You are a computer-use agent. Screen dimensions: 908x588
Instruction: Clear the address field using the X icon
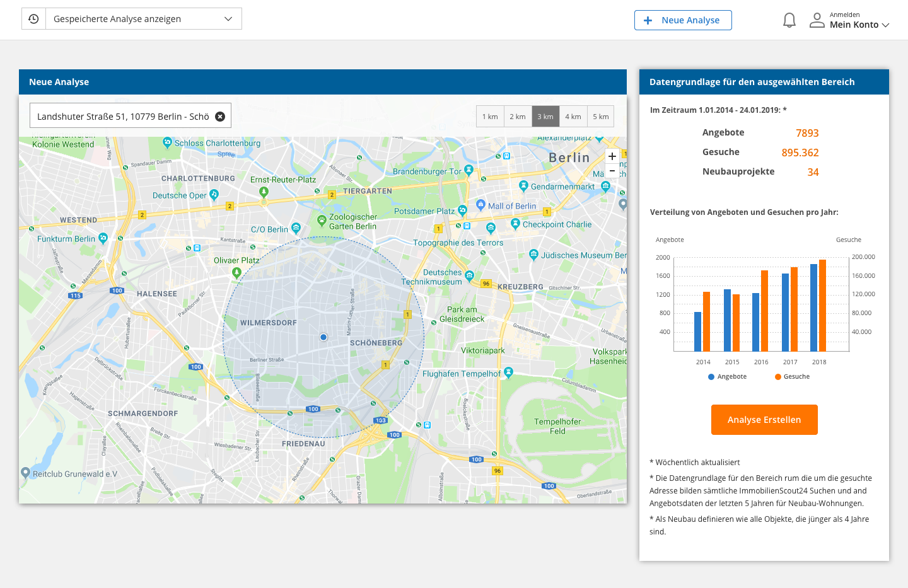click(220, 115)
